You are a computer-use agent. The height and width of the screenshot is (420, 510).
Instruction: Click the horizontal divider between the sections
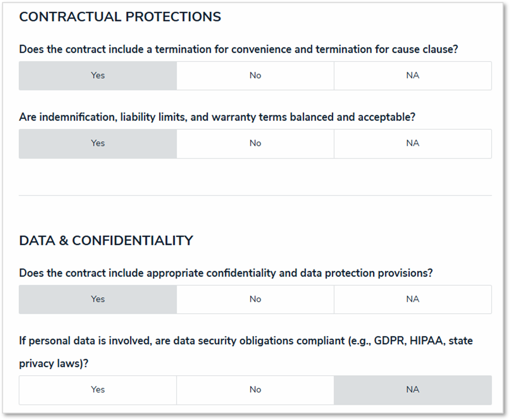pyautogui.click(x=255, y=196)
